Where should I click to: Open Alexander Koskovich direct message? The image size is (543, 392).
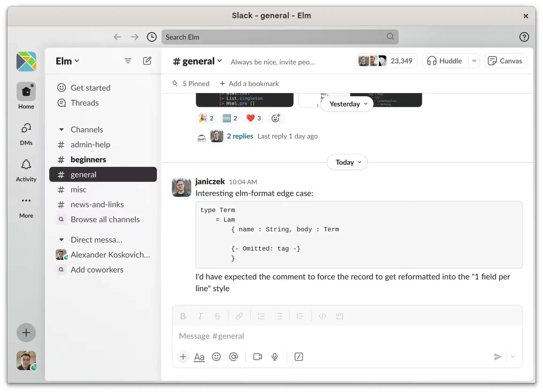pos(103,255)
